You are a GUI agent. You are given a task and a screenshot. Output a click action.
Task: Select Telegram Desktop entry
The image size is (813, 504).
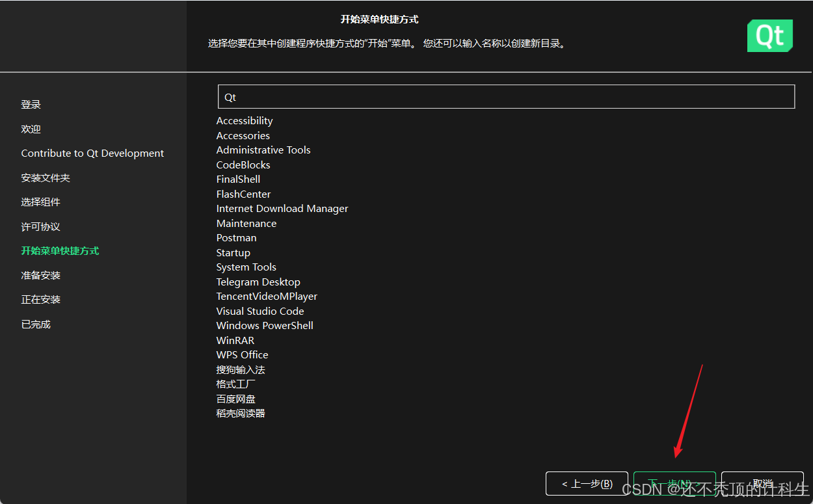pyautogui.click(x=258, y=282)
